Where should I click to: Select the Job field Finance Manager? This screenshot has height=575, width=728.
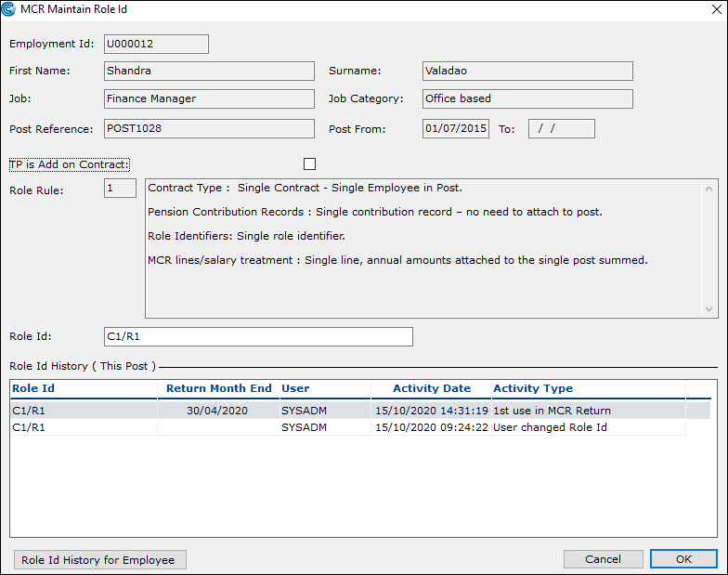pyautogui.click(x=210, y=98)
